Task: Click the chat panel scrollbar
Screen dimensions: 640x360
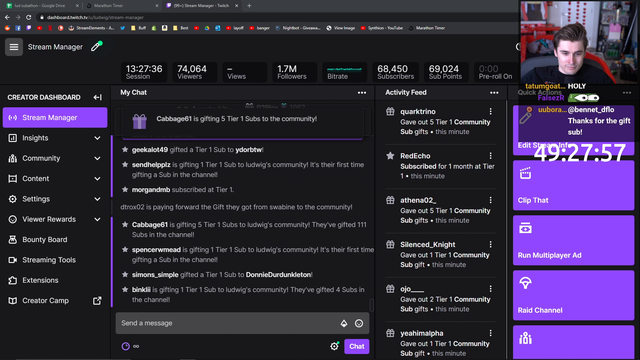Action: pos(371,305)
